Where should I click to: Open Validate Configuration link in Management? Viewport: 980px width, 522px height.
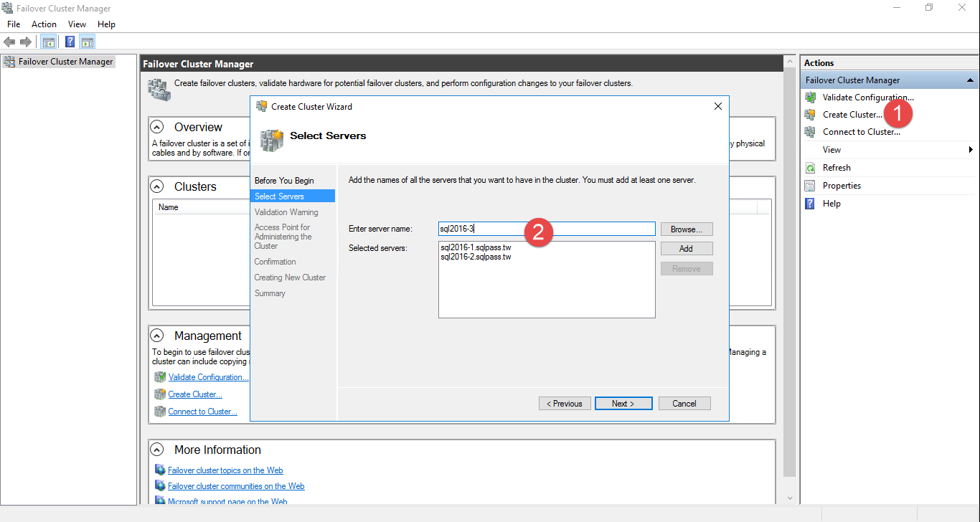[x=209, y=377]
